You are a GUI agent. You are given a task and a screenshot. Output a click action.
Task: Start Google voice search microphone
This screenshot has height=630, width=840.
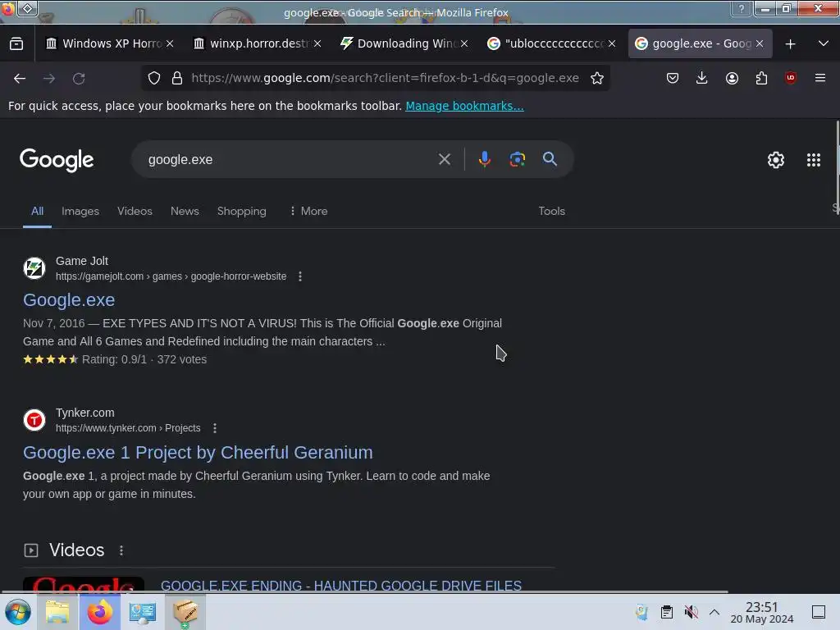coord(484,159)
